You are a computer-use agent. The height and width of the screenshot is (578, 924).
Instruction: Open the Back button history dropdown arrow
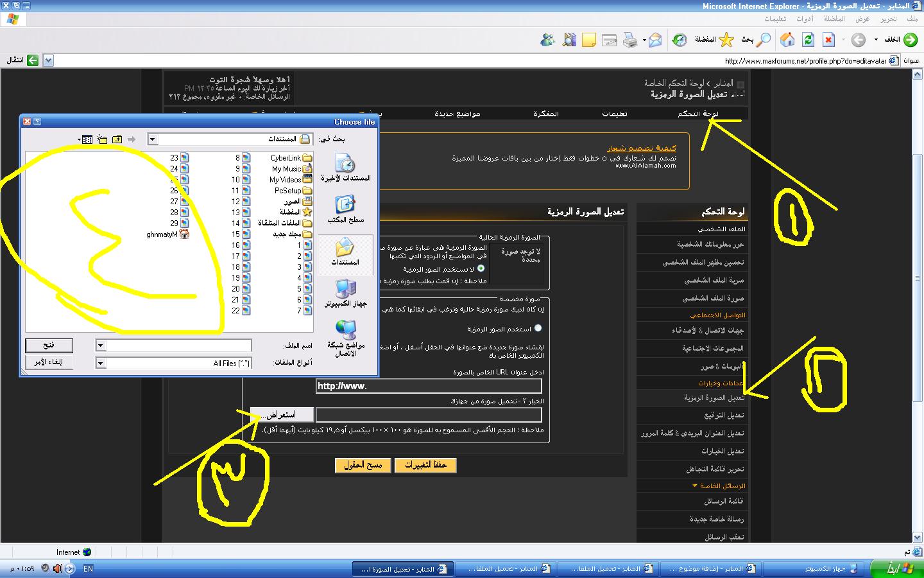[x=876, y=40]
